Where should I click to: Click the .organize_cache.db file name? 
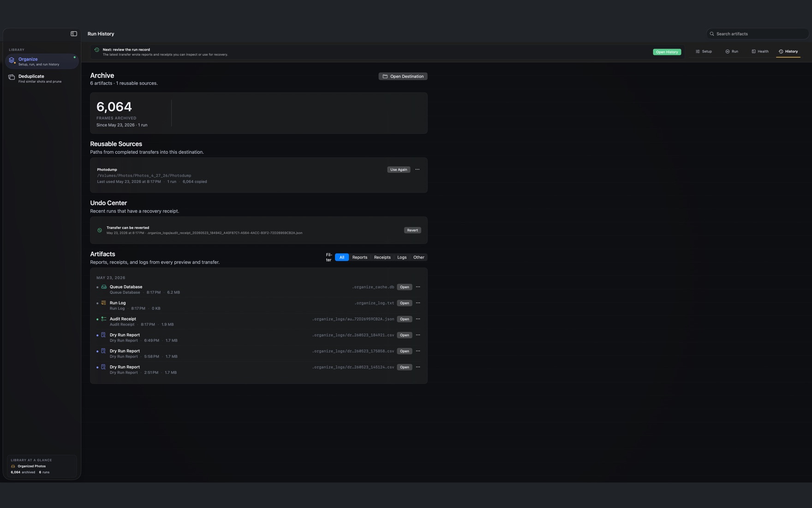point(373,287)
